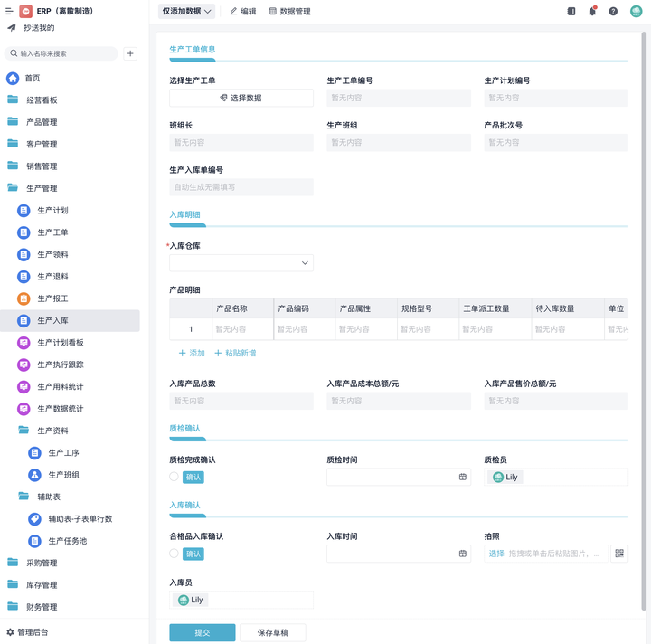The width and height of the screenshot is (651, 644).
Task: Click the notification bell icon
Action: tap(592, 12)
